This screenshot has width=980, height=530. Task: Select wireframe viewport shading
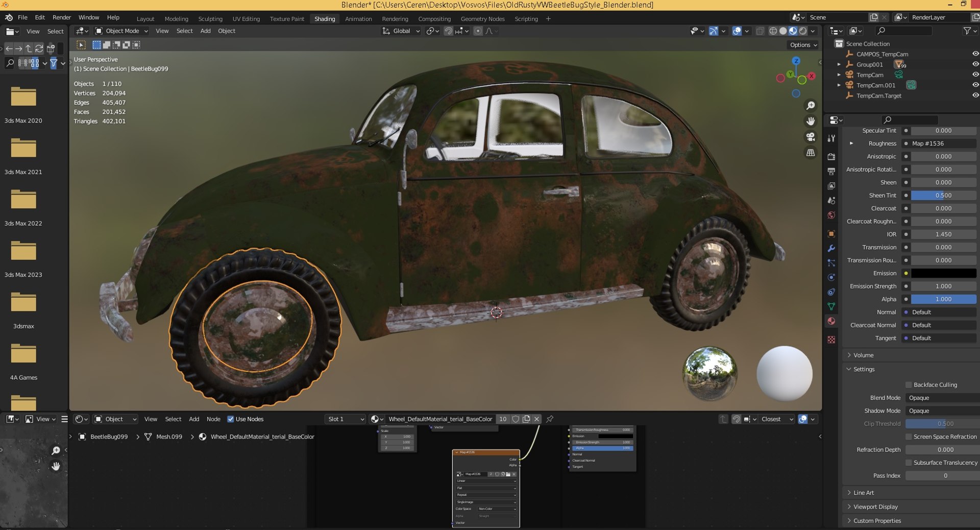(773, 31)
